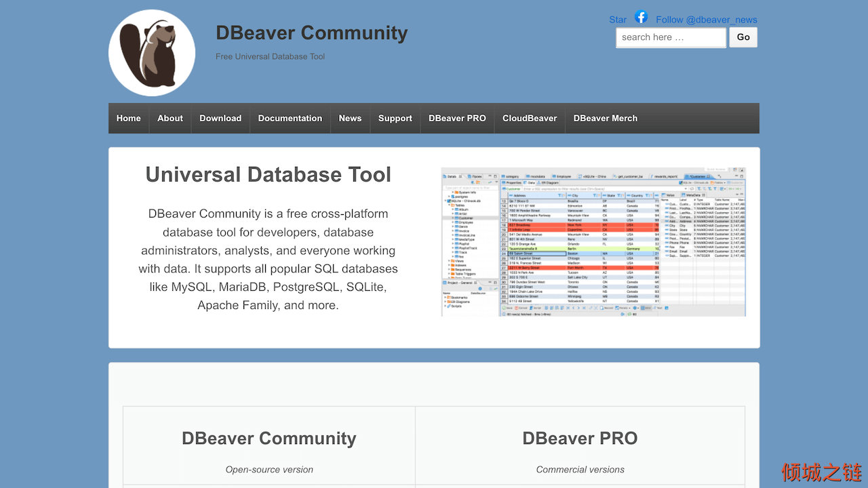This screenshot has width=868, height=488.
Task: Go to the Download page
Action: (x=220, y=118)
